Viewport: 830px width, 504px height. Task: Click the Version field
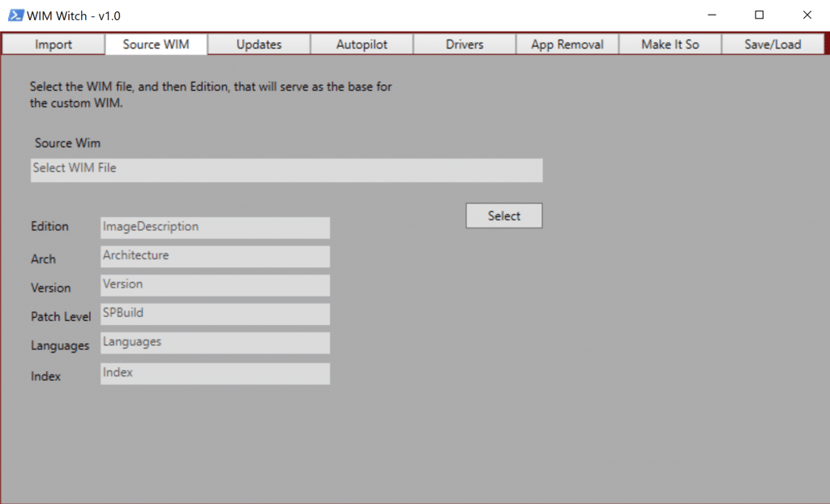point(215,285)
